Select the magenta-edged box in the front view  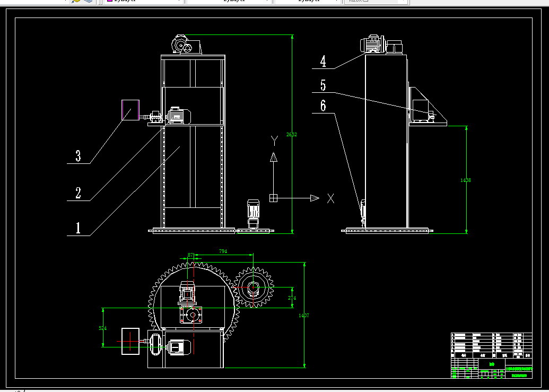130,110
